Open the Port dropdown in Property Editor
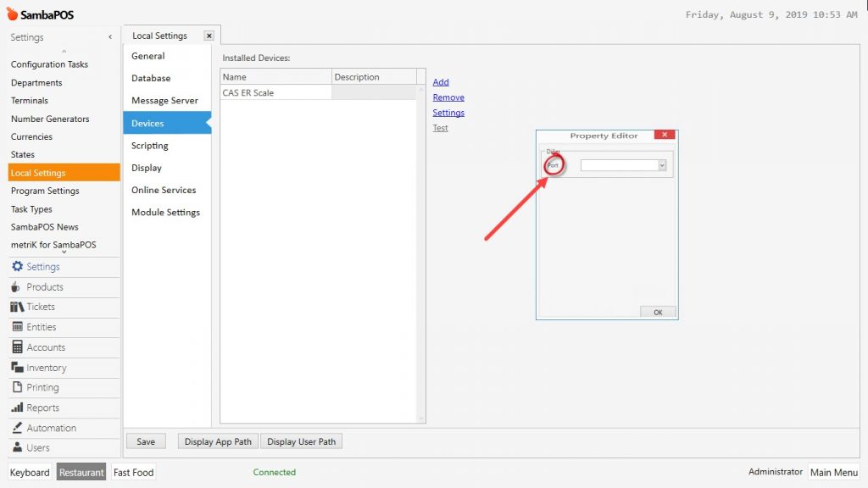868x488 pixels. [x=661, y=165]
